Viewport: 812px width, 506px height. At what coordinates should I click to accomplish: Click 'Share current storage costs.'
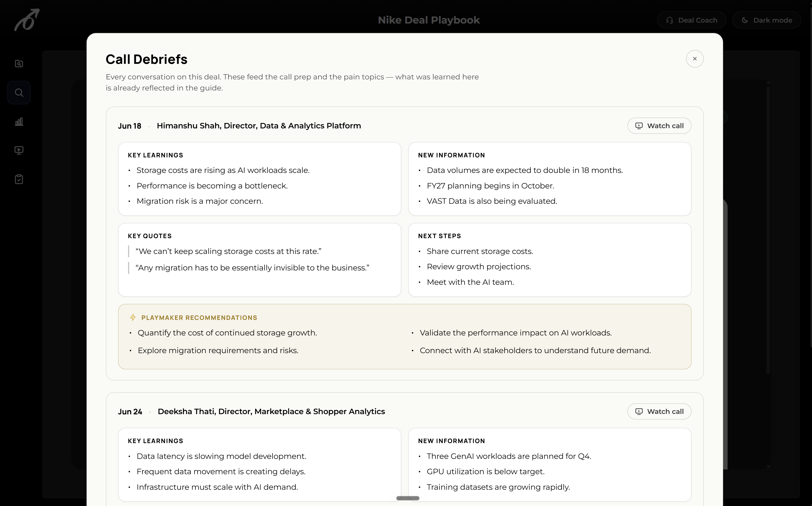pyautogui.click(x=480, y=251)
